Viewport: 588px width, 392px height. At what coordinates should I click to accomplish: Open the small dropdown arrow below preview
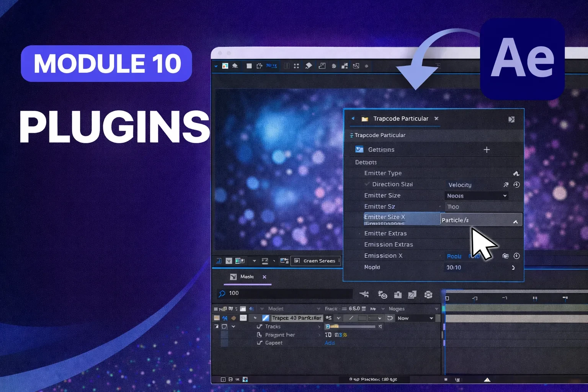point(254,261)
